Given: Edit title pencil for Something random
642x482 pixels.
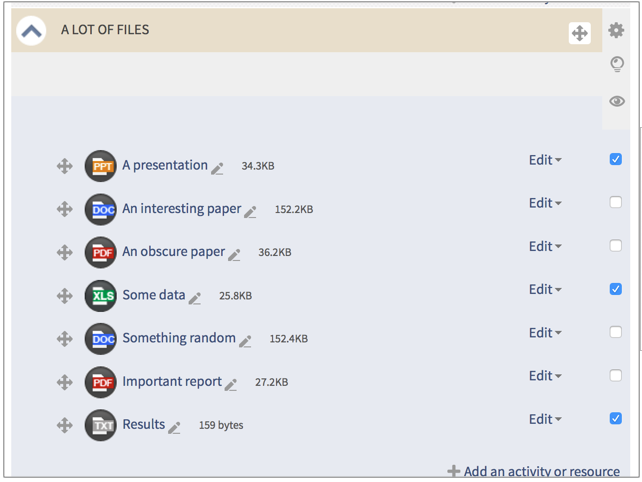Looking at the screenshot, I should click(245, 341).
